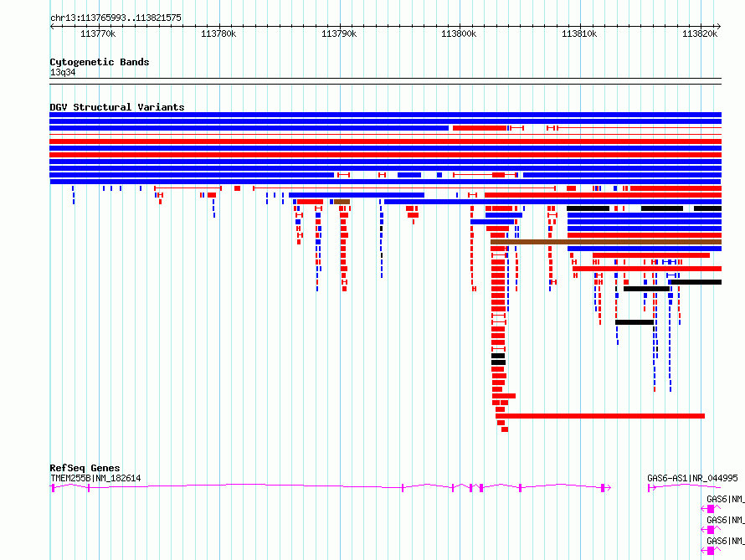The image size is (745, 560).
Task: Select the Cytogenetic Bands track title
Action: (100, 62)
